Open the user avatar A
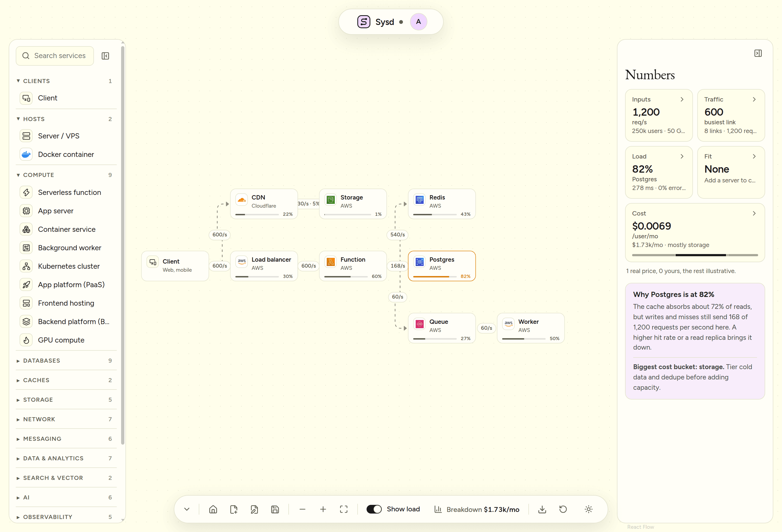 tap(419, 22)
